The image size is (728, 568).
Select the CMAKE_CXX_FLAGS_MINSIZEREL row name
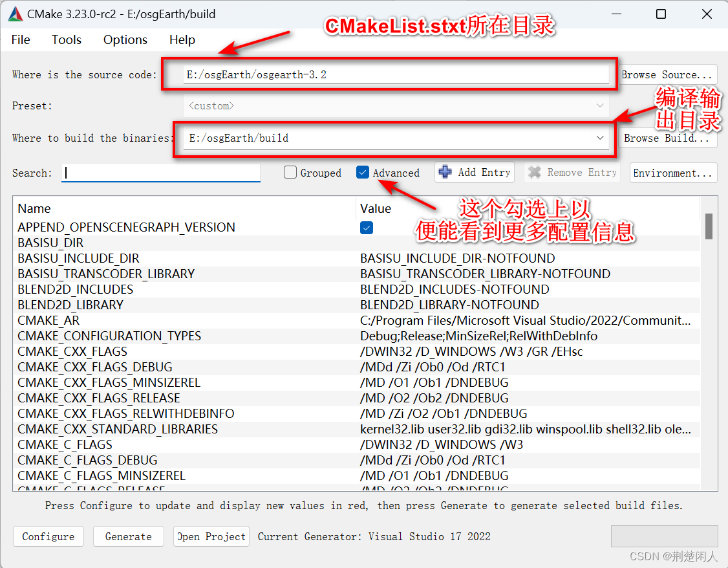tap(109, 383)
